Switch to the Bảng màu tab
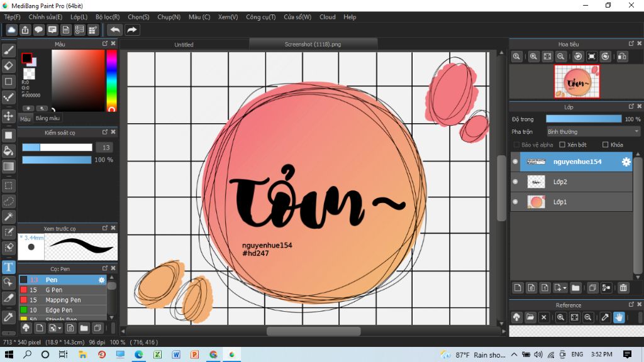The width and height of the screenshot is (644, 362). [x=48, y=118]
